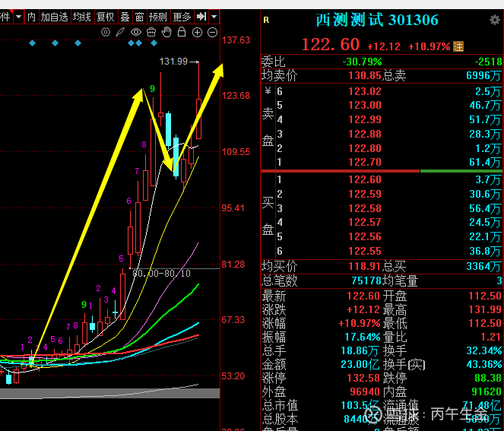Click the latest price 122.60 in header
The image size is (504, 431).
[x=331, y=44]
